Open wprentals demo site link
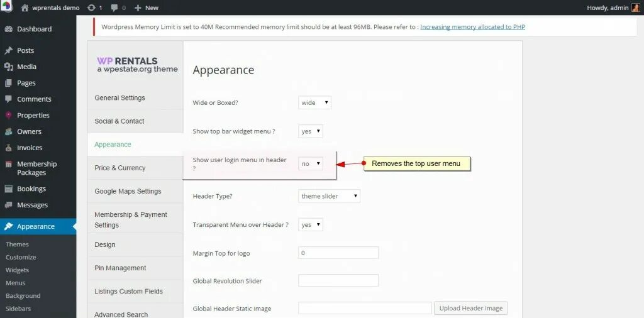Image resolution: width=644 pixels, height=318 pixels. coord(55,8)
